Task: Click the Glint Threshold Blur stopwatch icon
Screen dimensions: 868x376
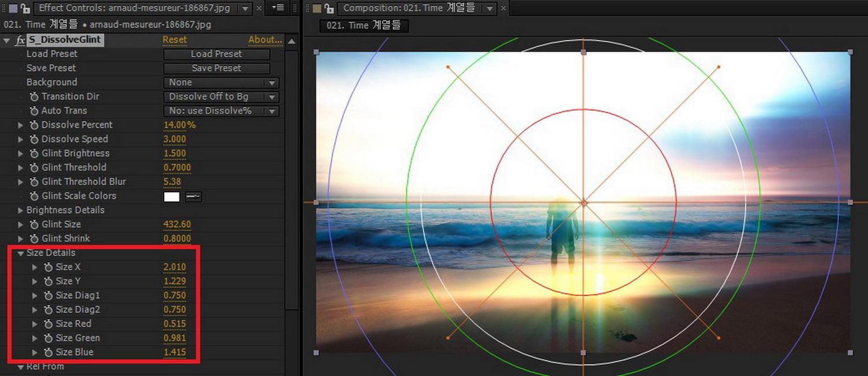Action: [x=34, y=182]
